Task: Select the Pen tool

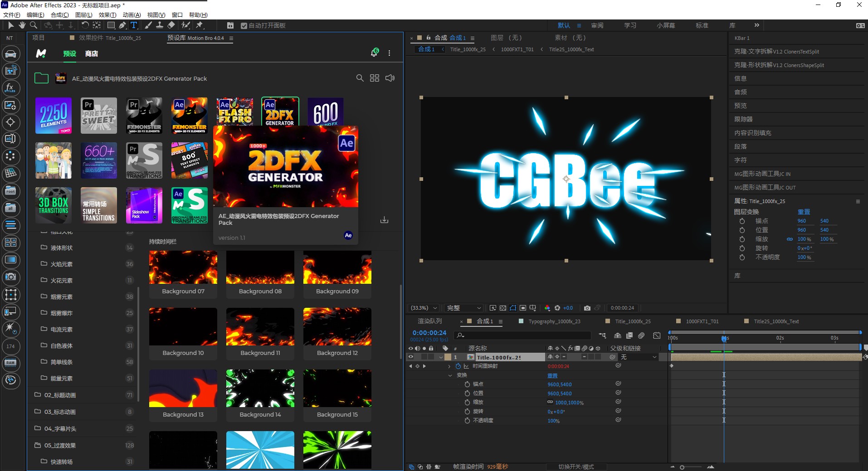Action: pos(122,25)
